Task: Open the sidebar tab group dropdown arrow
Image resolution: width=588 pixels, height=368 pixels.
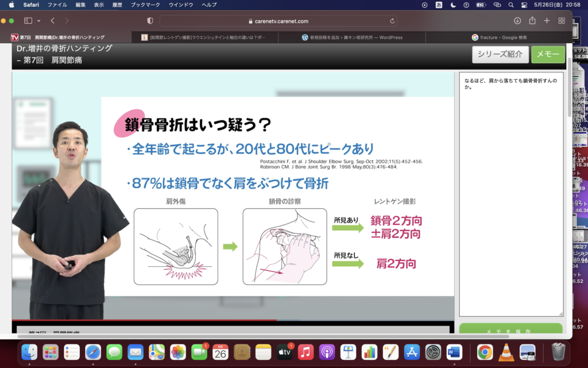Action: [38, 21]
